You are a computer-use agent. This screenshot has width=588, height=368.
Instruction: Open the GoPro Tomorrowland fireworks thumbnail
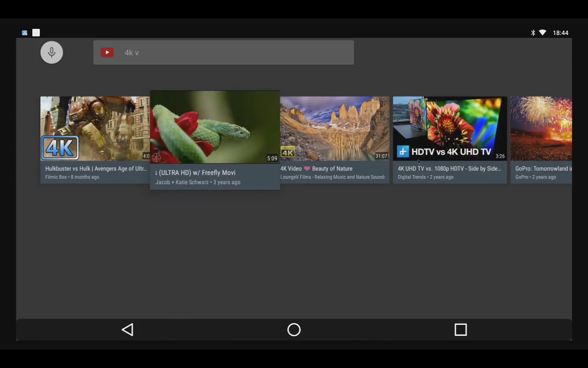pos(541,128)
